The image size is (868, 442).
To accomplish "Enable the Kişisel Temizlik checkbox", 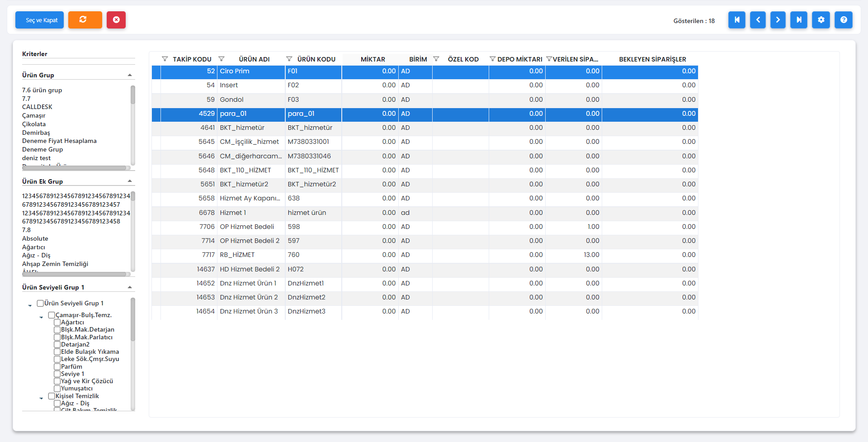I will [52, 396].
